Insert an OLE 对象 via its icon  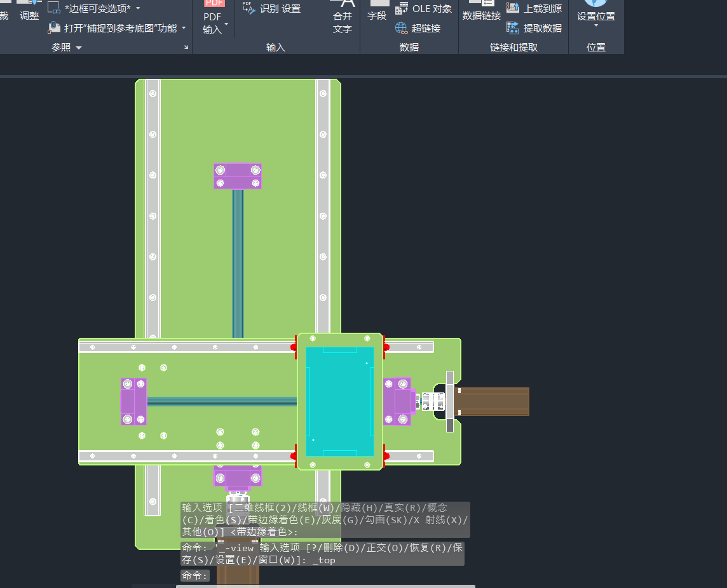point(402,9)
